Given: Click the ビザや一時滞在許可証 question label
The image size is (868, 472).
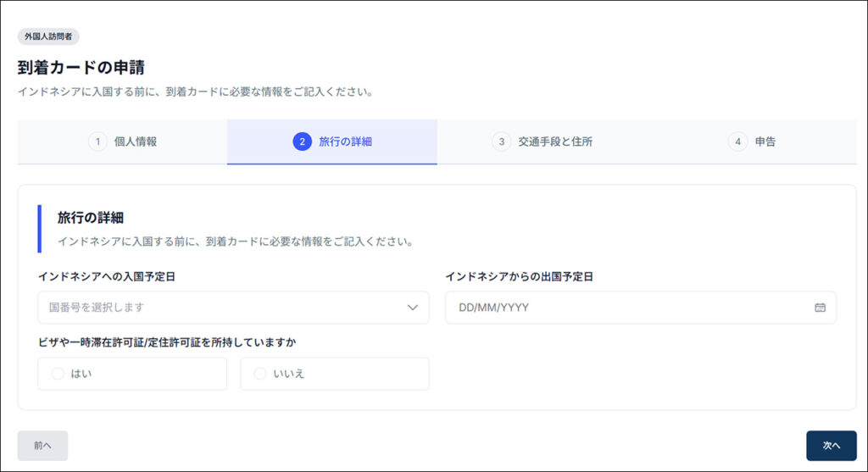Looking at the screenshot, I should pyautogui.click(x=167, y=342).
